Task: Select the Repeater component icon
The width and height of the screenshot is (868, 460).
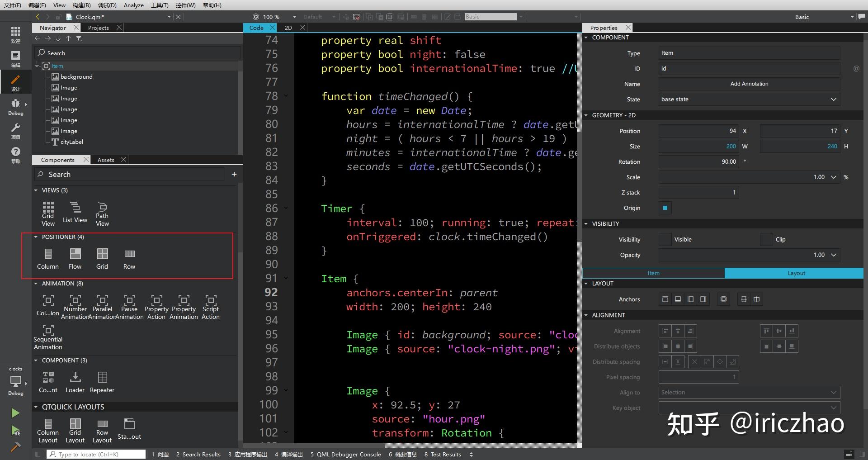Action: click(x=102, y=377)
